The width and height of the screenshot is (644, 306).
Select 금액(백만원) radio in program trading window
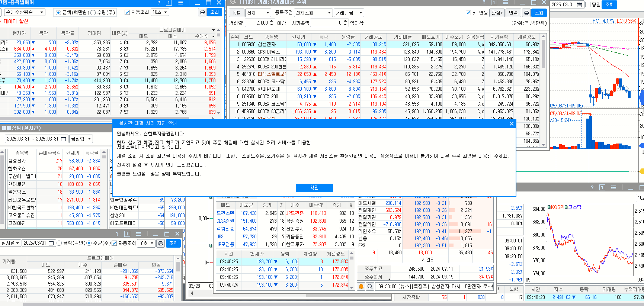point(58,13)
